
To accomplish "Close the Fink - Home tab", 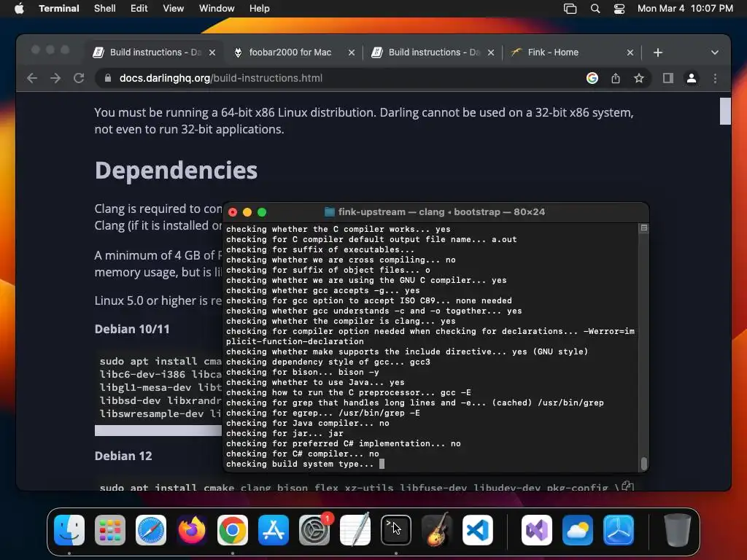I will [630, 52].
